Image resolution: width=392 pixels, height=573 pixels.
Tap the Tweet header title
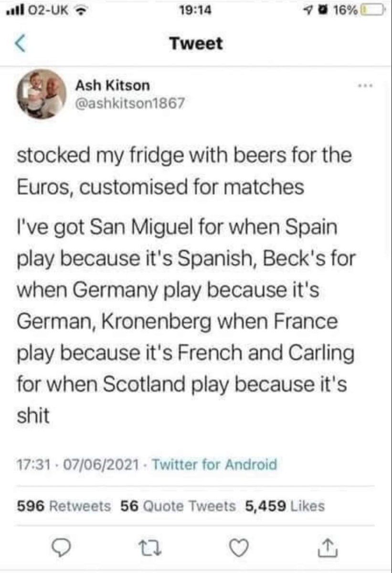pos(196,44)
